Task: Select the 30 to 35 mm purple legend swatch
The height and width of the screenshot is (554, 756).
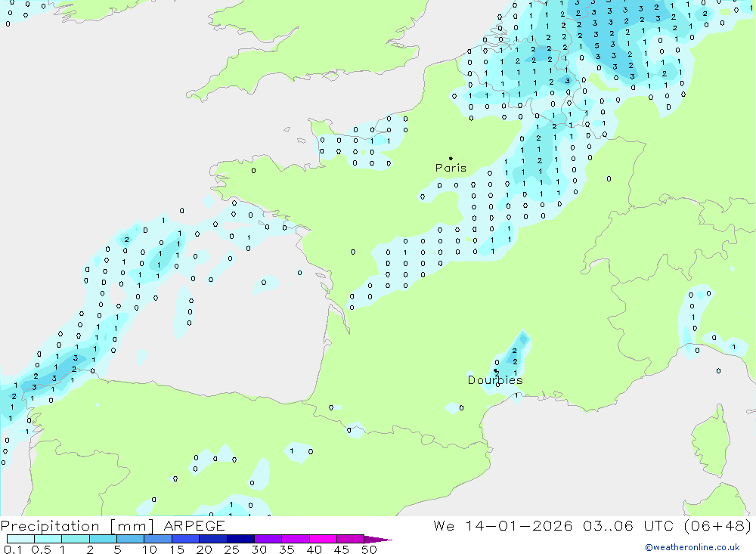Action: [x=268, y=539]
